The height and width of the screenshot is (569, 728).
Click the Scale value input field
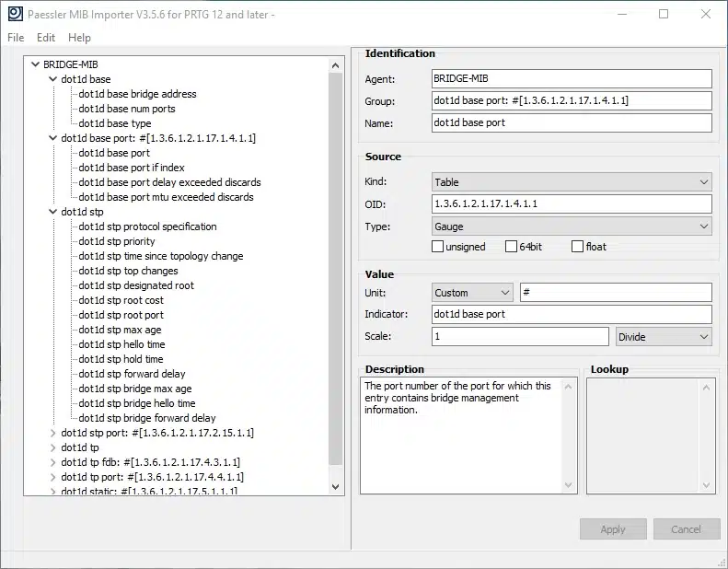(x=520, y=337)
